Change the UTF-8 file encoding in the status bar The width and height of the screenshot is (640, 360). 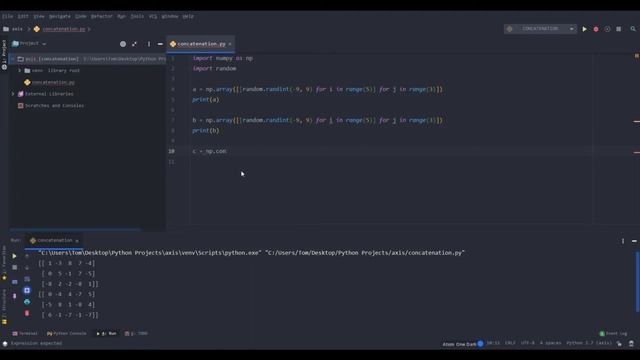528,343
